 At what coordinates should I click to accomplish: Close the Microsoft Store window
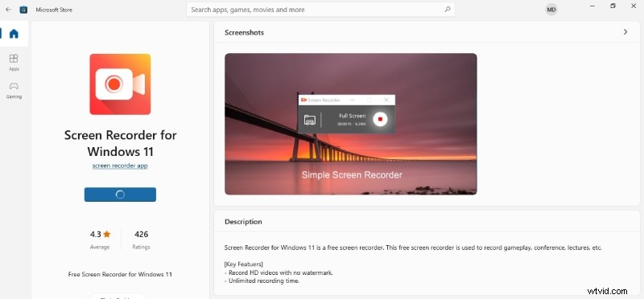click(x=633, y=6)
